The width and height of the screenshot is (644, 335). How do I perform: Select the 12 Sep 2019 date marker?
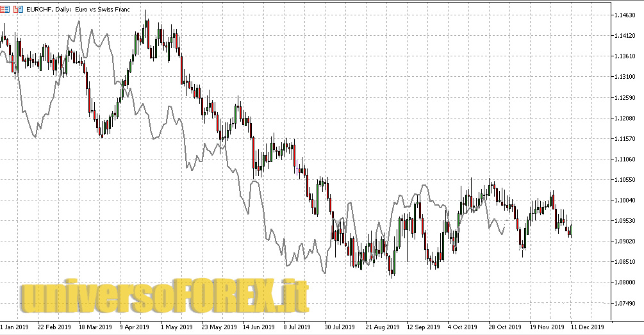[x=422, y=326]
